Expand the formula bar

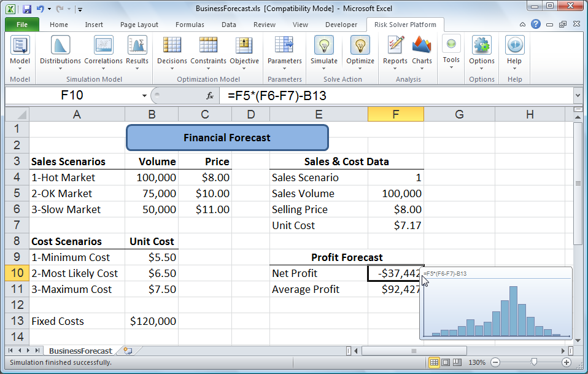tap(578, 96)
